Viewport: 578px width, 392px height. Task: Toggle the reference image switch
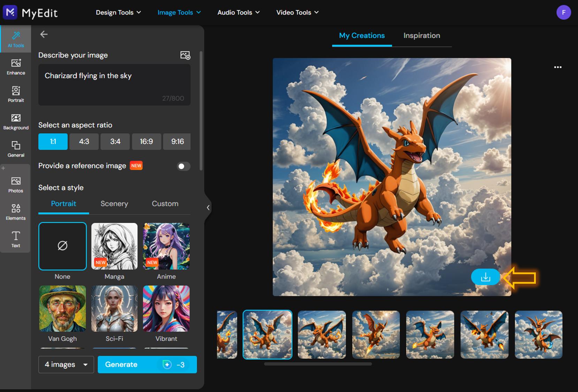click(x=183, y=166)
